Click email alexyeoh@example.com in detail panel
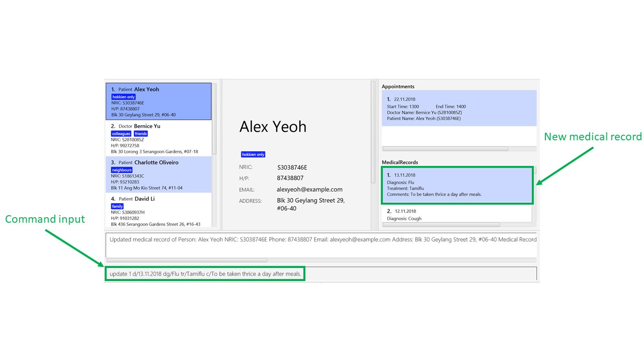The width and height of the screenshot is (644, 362). point(310,190)
